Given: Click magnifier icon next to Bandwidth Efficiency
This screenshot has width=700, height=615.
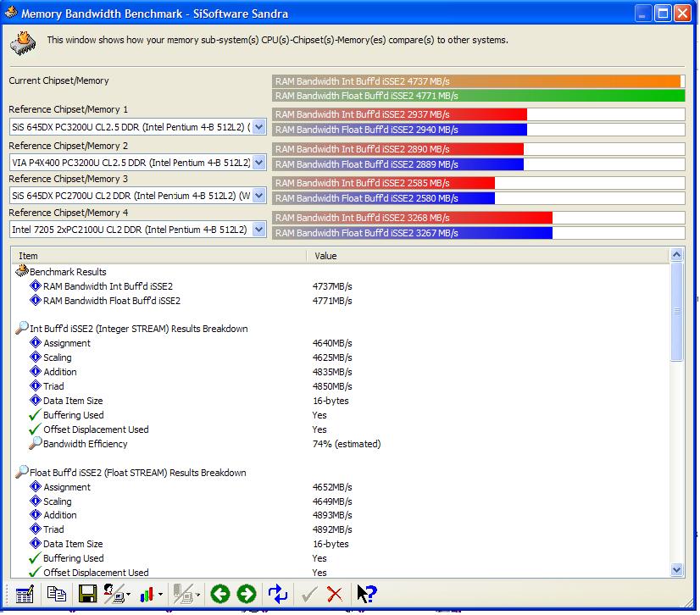Looking at the screenshot, I should pyautogui.click(x=36, y=443).
